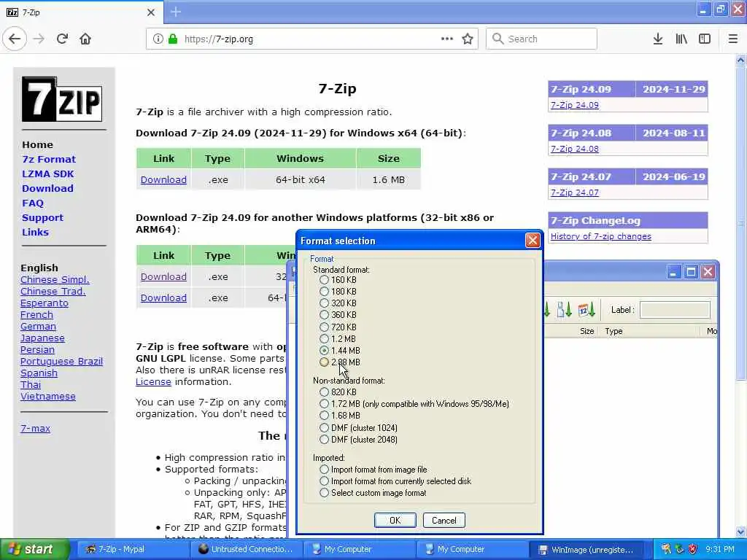Click the browser forward arrow

pyautogui.click(x=39, y=39)
